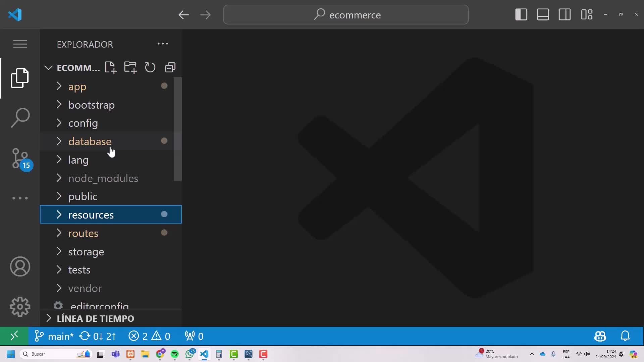Open the Search view in activity bar
The width and height of the screenshot is (644, 362).
(20, 118)
